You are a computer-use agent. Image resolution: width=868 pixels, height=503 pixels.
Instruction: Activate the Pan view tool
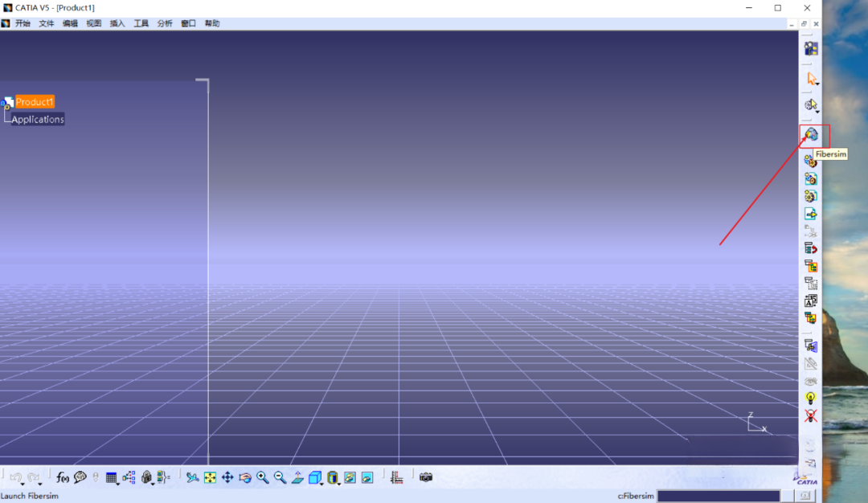coord(227,477)
